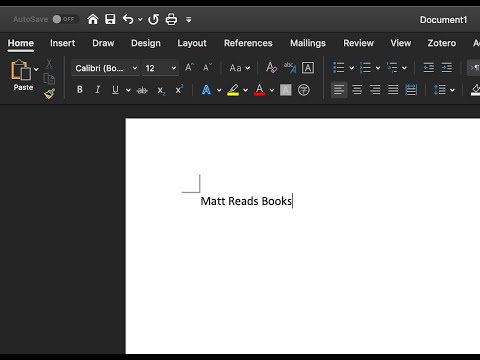The width and height of the screenshot is (480, 360).
Task: Apply red font color
Action: (x=259, y=90)
